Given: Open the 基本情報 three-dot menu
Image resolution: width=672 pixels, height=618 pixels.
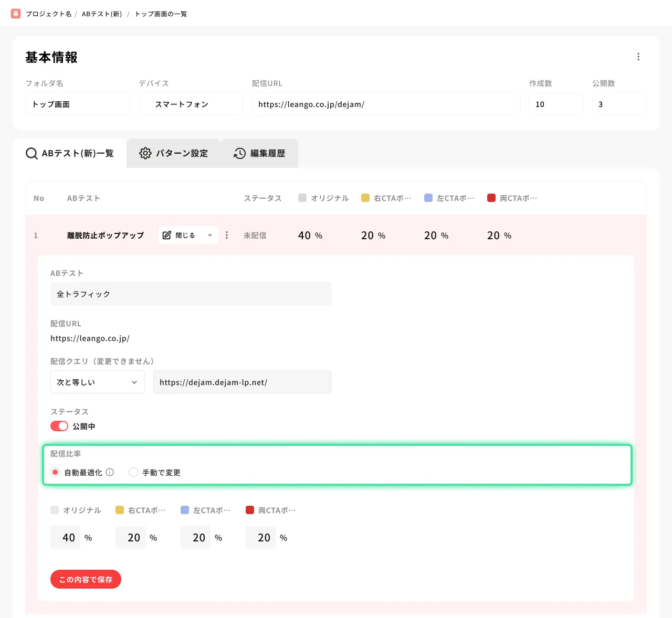Looking at the screenshot, I should click(x=638, y=57).
